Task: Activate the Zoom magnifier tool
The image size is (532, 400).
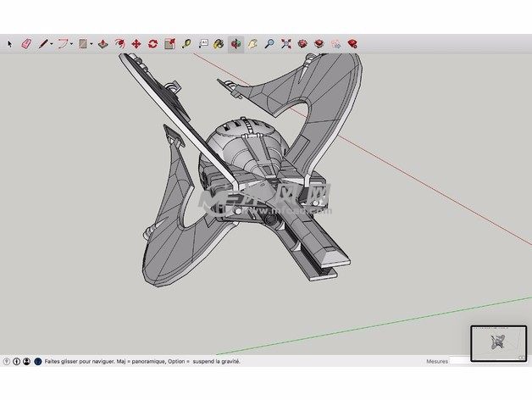Action: click(269, 43)
